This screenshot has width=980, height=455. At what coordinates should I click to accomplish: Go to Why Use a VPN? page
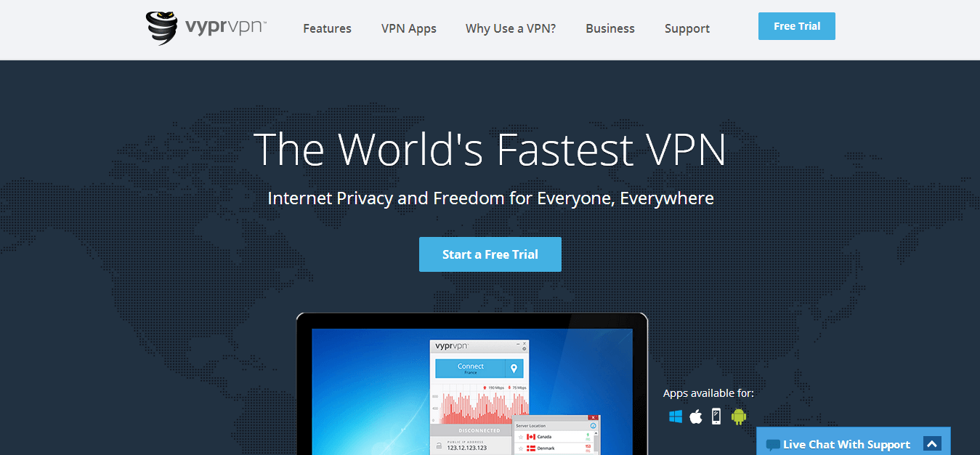point(511,28)
